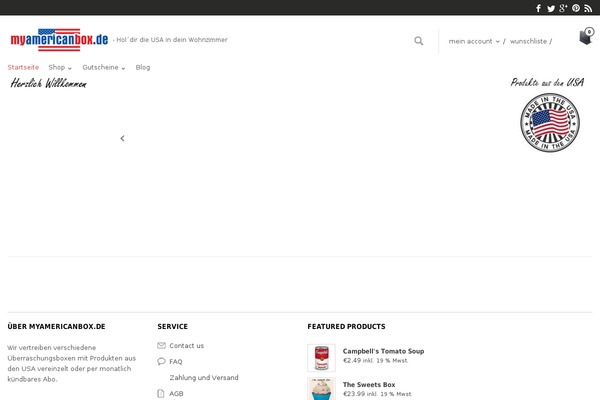Expand the Gutscheine menu dropdown

click(x=104, y=67)
